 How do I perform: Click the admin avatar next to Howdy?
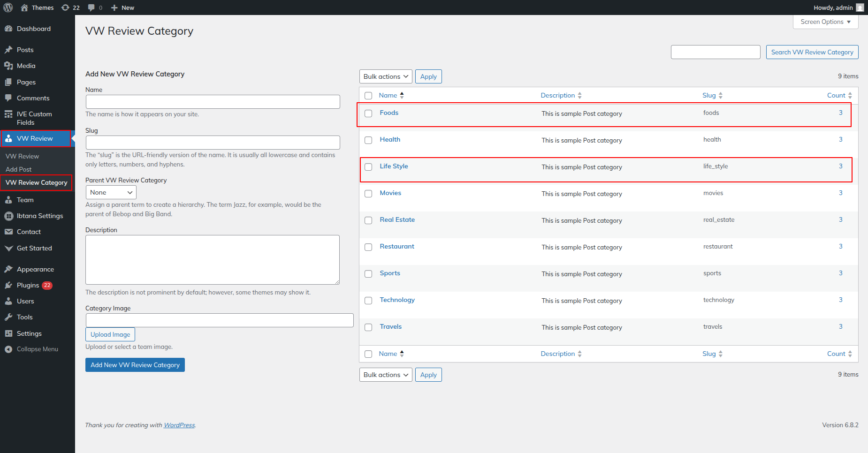(x=860, y=8)
